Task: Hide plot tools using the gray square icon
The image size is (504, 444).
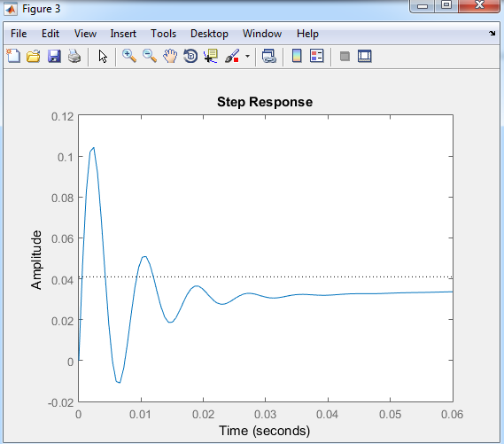Action: [345, 57]
